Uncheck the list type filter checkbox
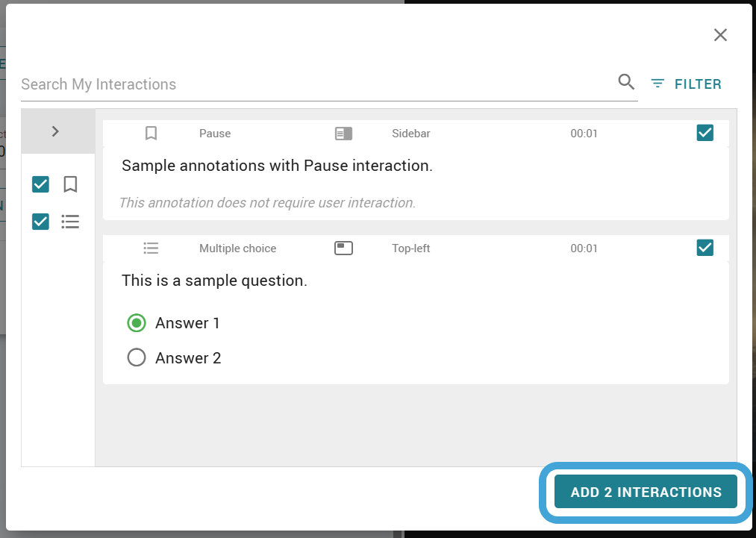756x538 pixels. click(x=40, y=222)
